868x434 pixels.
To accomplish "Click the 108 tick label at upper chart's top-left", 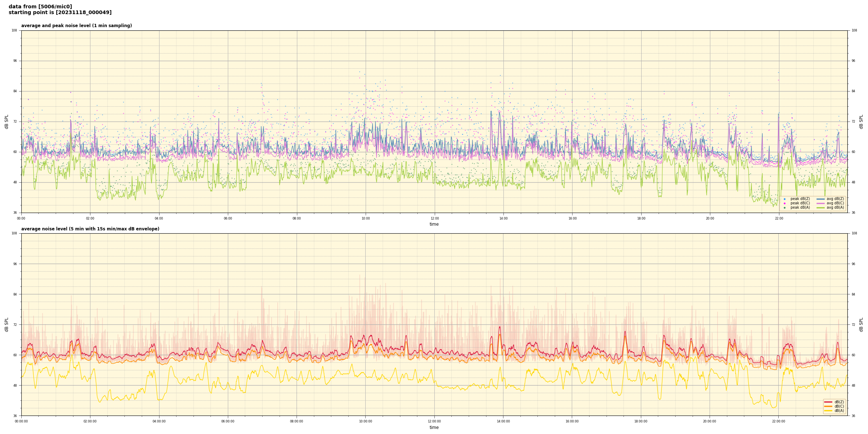I will click(x=14, y=30).
